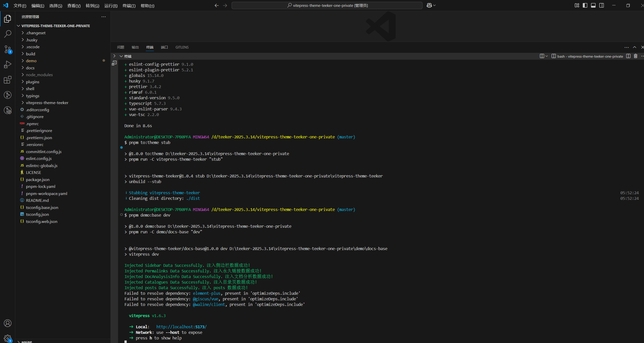Open the Search view in activity bar

(8, 34)
